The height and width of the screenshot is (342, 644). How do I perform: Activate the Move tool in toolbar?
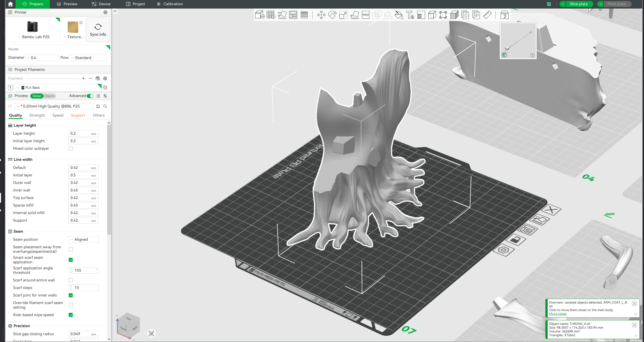[x=321, y=15]
